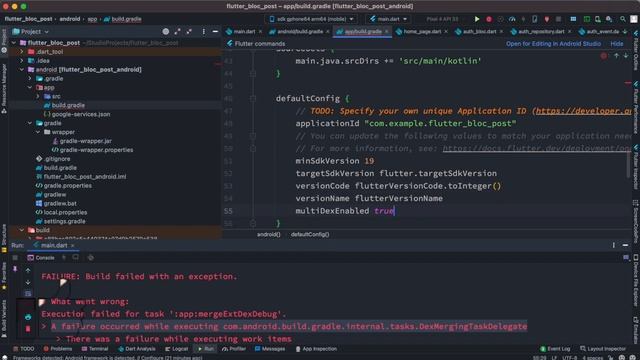Expand all nodes in the Project panel
This screenshot has width=640, height=360.
coord(178,31)
